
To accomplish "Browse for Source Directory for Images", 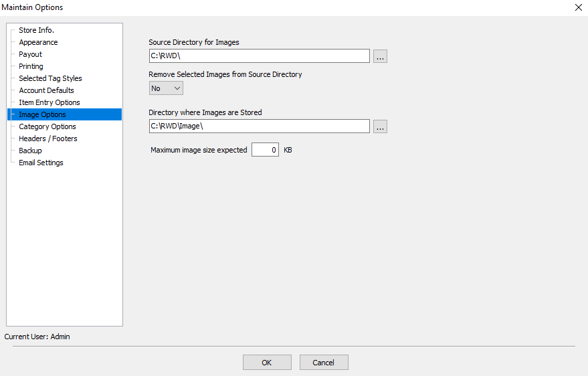I will click(380, 56).
